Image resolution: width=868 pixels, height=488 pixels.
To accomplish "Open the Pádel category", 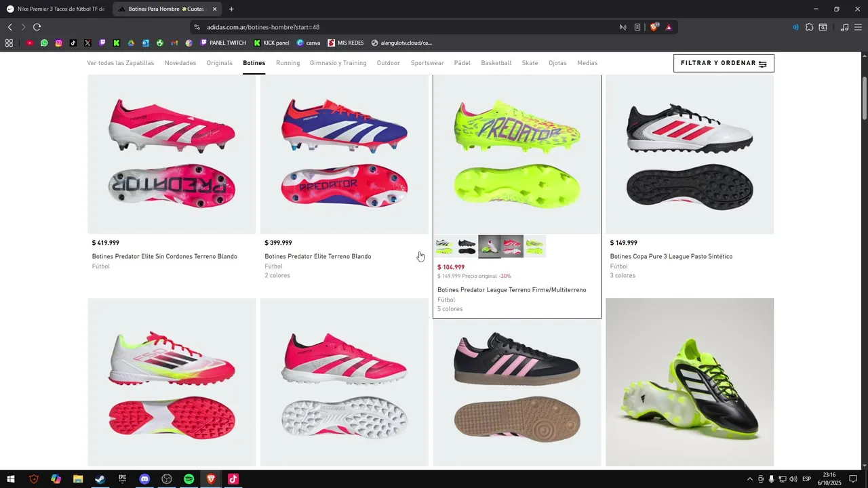I will pyautogui.click(x=462, y=63).
